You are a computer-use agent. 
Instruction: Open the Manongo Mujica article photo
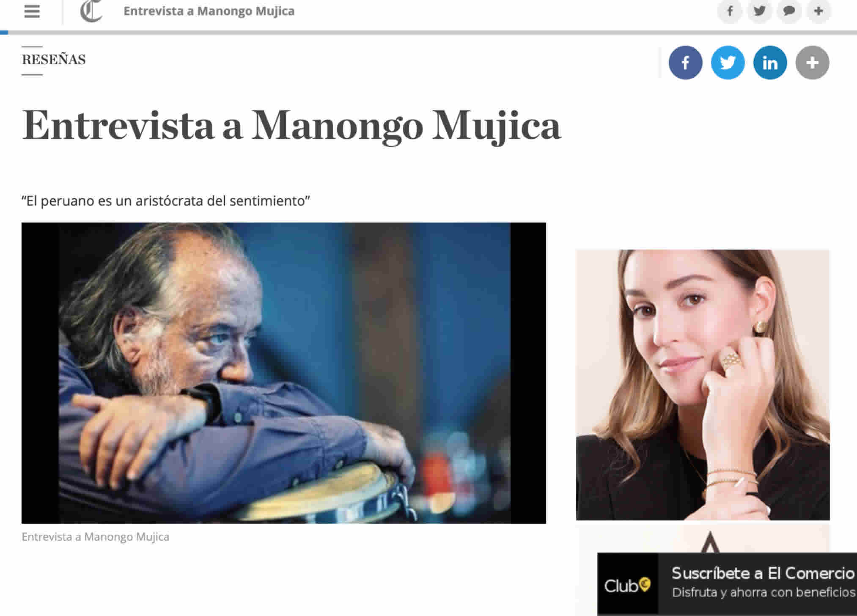point(284,373)
